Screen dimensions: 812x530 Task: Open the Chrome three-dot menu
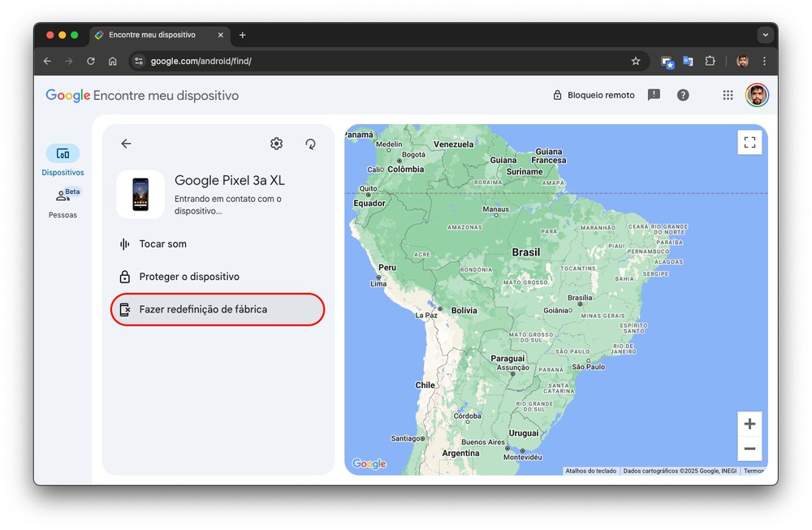764,61
